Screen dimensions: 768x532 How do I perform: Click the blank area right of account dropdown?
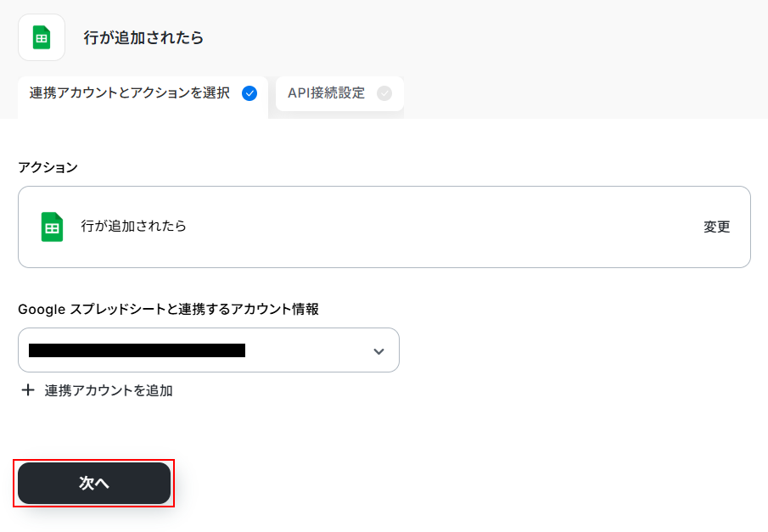577,350
